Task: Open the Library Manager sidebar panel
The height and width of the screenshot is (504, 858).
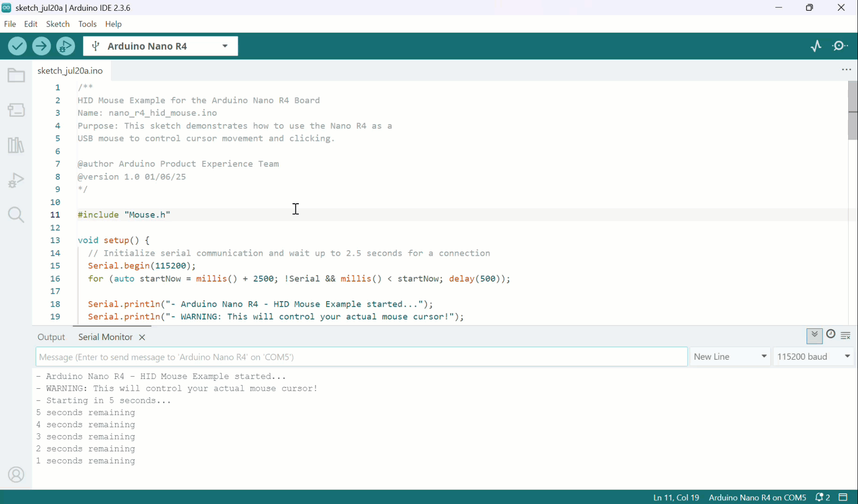Action: [x=16, y=145]
